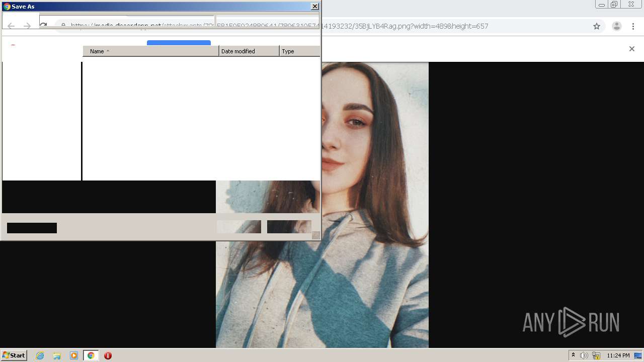Show hidden system tray icons

[573, 355]
